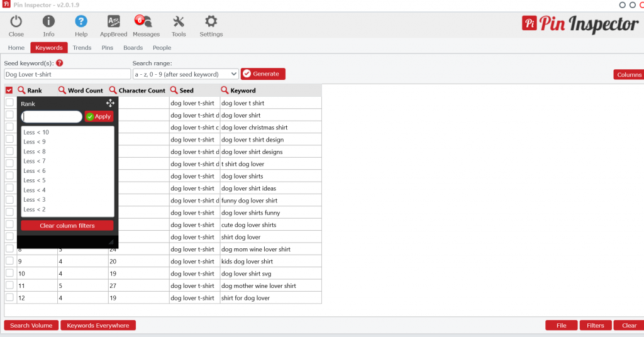Open the Info toolbar icon

point(48,22)
